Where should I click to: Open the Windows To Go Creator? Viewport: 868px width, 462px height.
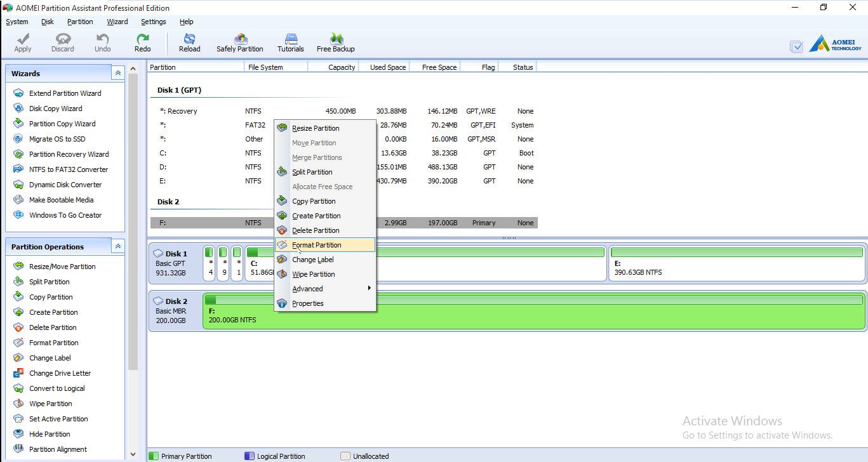click(x=65, y=215)
